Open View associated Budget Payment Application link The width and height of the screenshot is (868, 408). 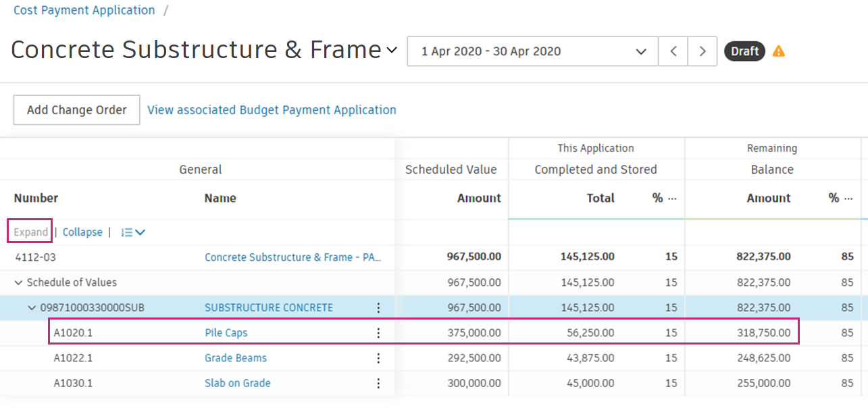[272, 110]
